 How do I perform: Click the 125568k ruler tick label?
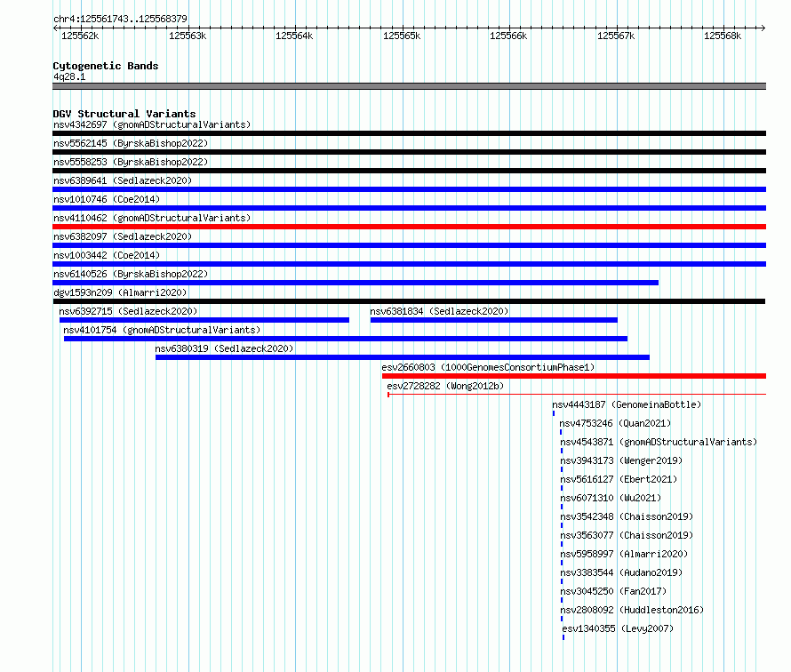click(723, 36)
